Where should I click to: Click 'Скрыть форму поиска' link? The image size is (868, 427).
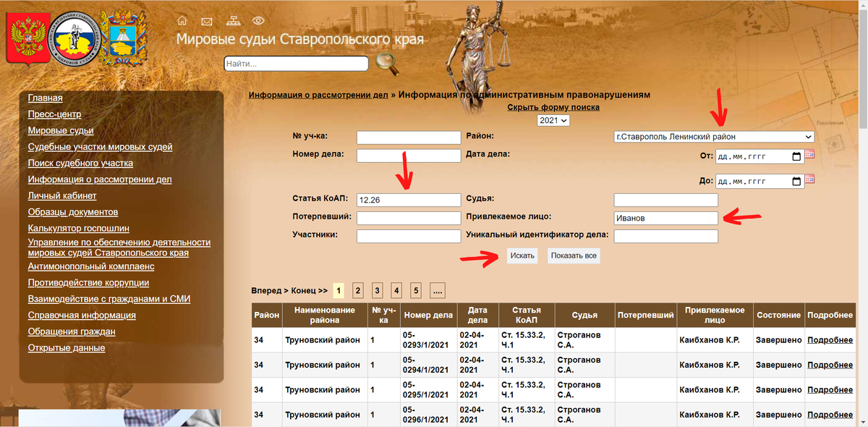point(553,107)
